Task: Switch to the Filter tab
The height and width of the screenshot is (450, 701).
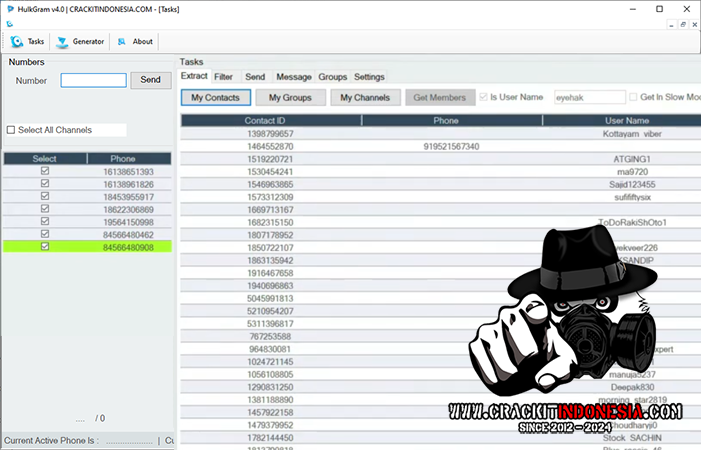Action: click(223, 77)
